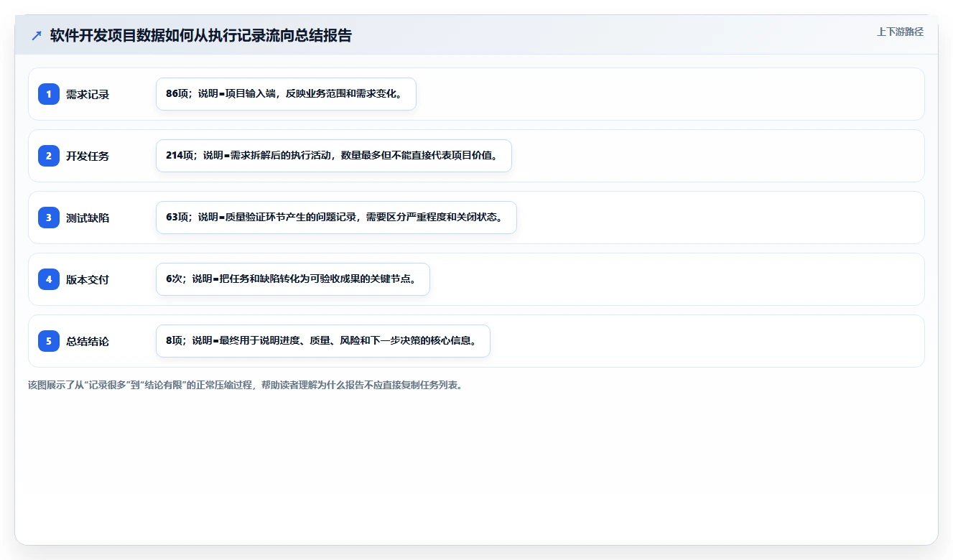Viewport: 953px width, 560px height.
Task: Open the 214项 description box
Action: tap(334, 156)
